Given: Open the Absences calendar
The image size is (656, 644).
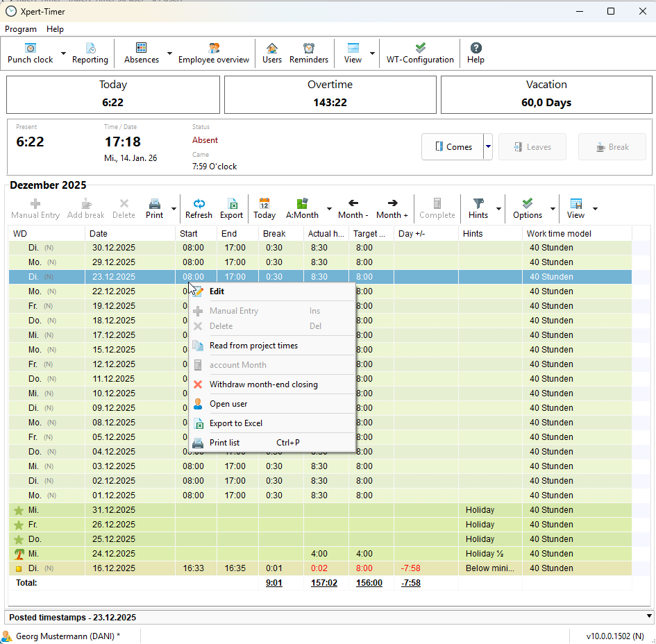Looking at the screenshot, I should tap(142, 53).
